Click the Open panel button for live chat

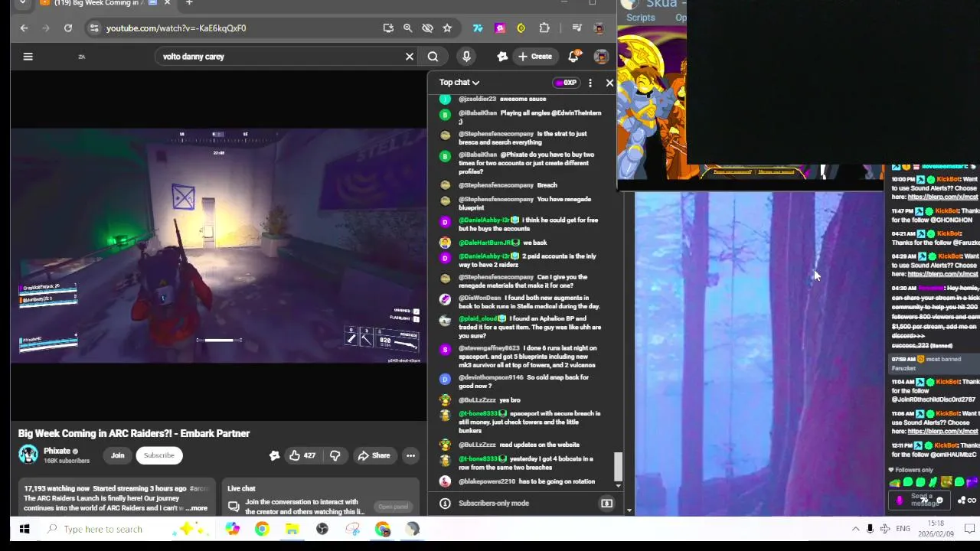pos(393,507)
